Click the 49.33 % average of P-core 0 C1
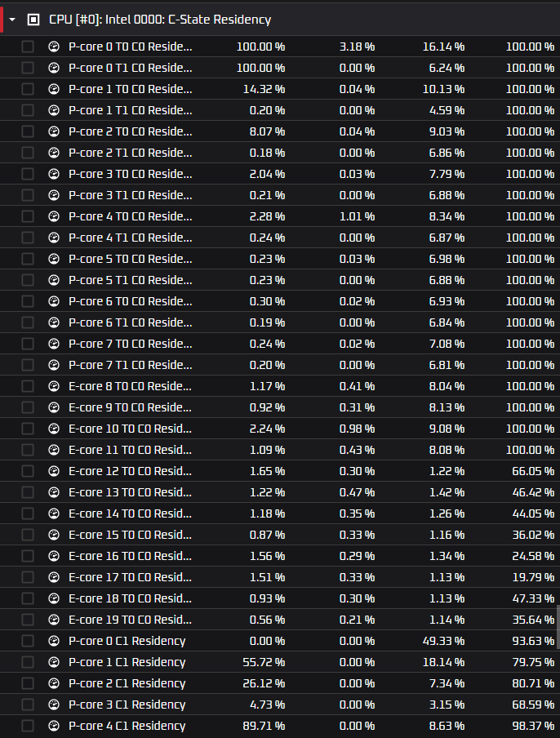This screenshot has width=560, height=738. 444,641
